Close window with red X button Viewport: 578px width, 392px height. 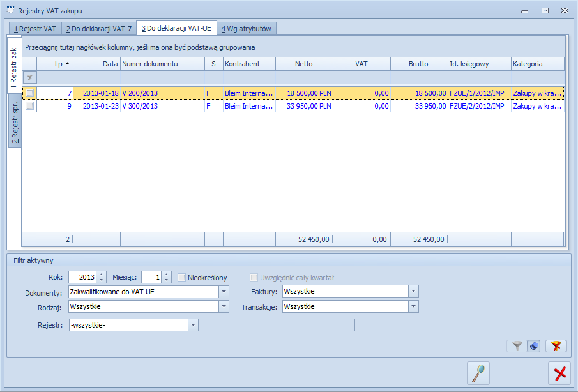click(x=559, y=373)
